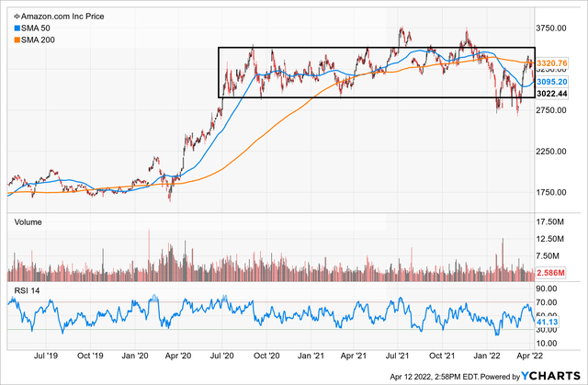Click the Oct '21 date axis label
Image resolution: width=588 pixels, height=385 pixels.
point(442,356)
